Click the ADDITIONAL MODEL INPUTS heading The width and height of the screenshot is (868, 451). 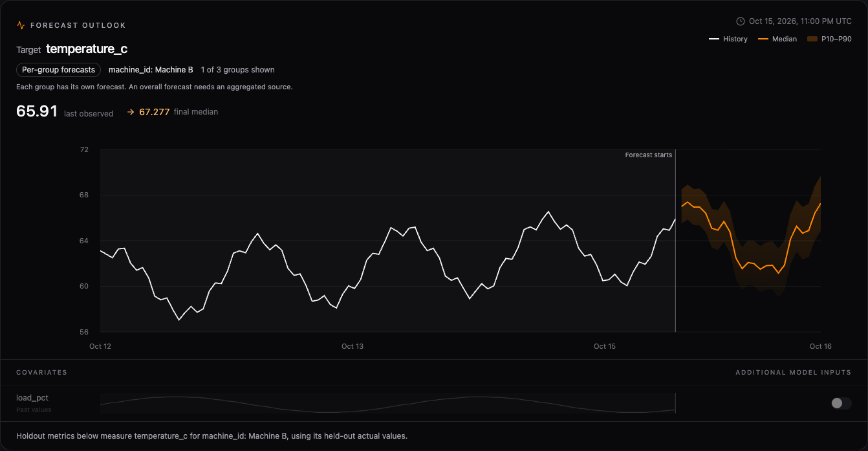click(x=794, y=373)
